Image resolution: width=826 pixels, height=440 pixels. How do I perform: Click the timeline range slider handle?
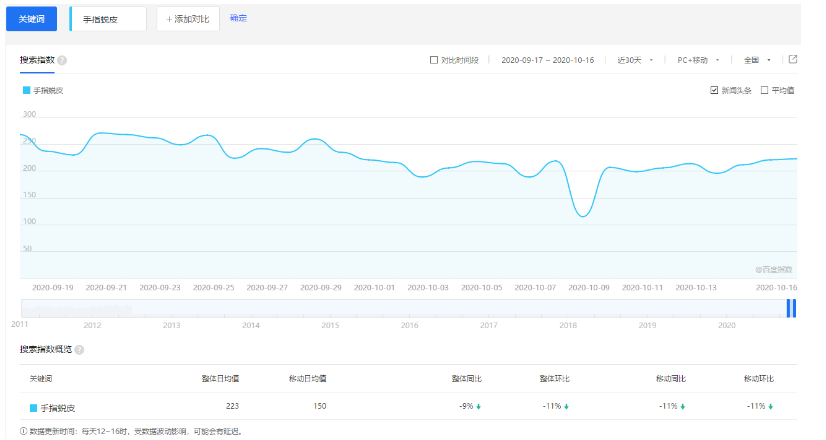click(x=791, y=308)
